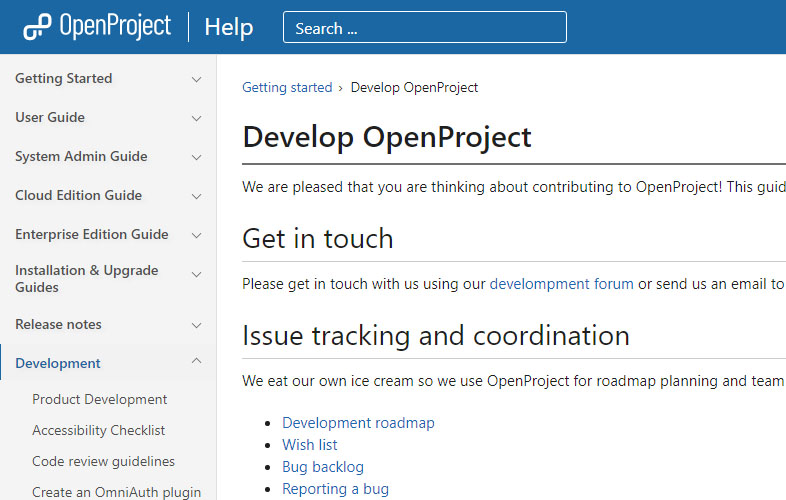Open the Development roadmap link

pyautogui.click(x=358, y=423)
